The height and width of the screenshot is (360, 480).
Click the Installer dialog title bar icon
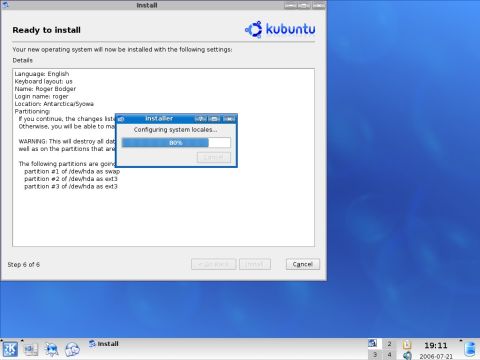pyautogui.click(x=121, y=119)
